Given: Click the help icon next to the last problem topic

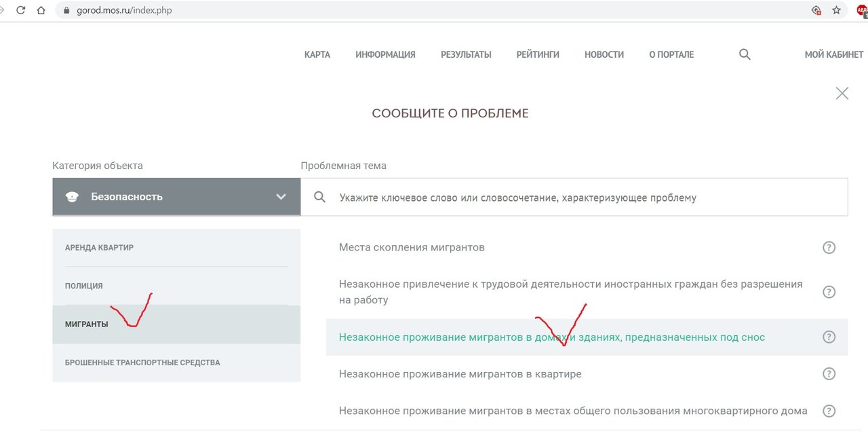Looking at the screenshot, I should (x=829, y=411).
